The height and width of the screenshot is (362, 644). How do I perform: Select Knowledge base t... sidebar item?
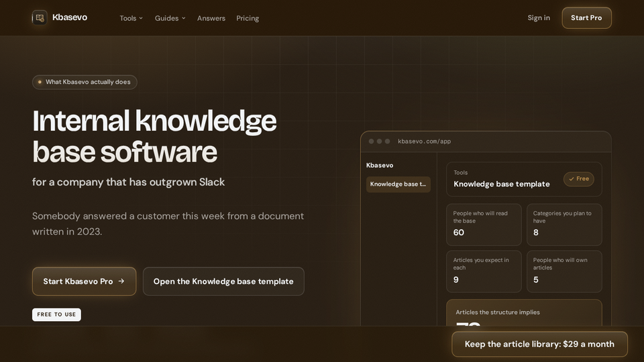[x=398, y=184]
